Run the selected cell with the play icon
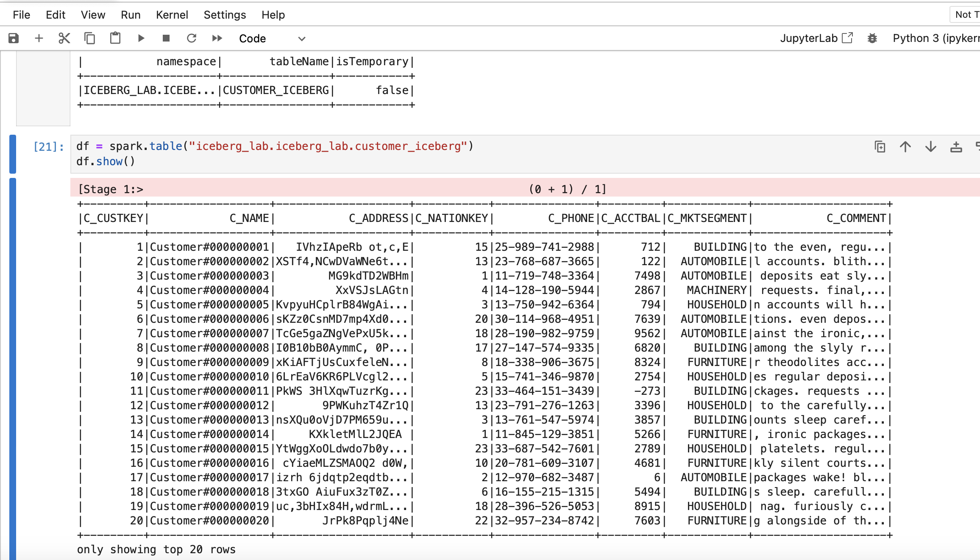Screen dimensions: 980x560 point(141,39)
